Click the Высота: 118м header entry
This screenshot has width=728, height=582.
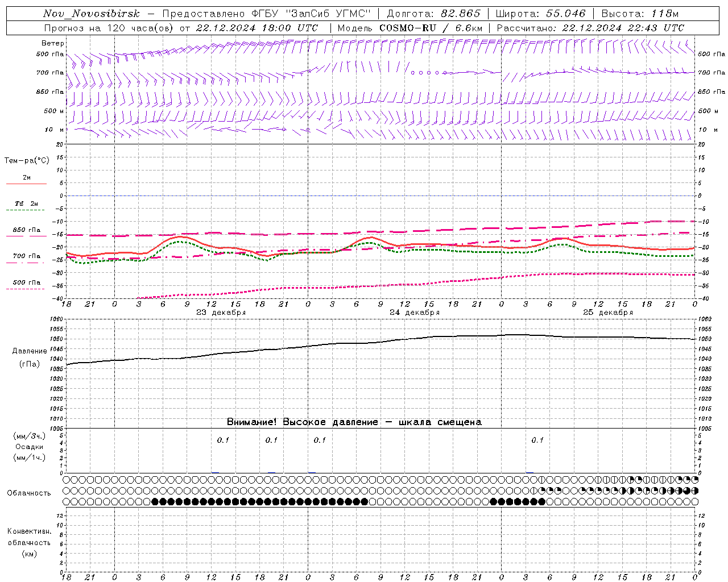coord(640,14)
